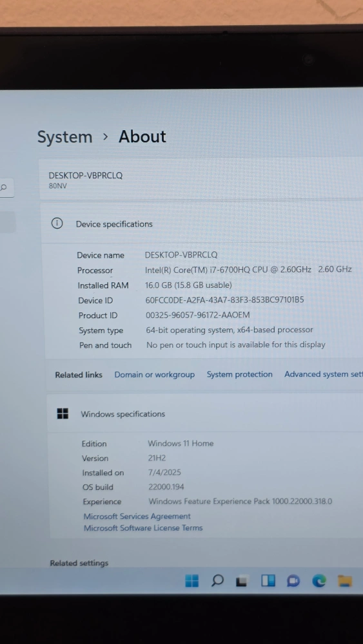This screenshot has width=363, height=644.
Task: Click the OS build label
Action: (98, 487)
